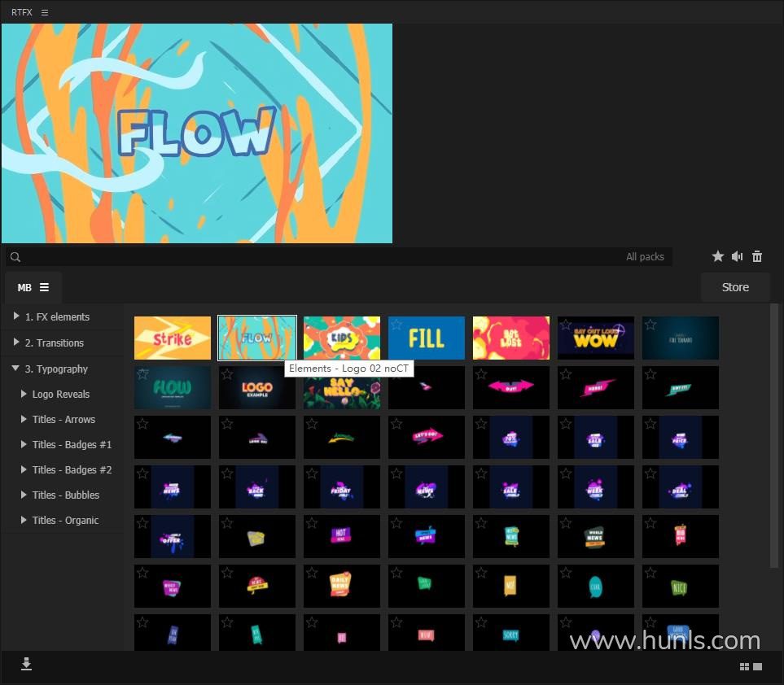The image size is (784, 685).
Task: Click the trash can icon
Action: (757, 256)
